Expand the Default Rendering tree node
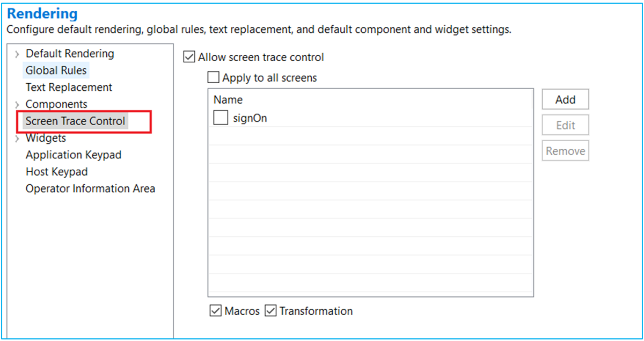 click(x=17, y=54)
